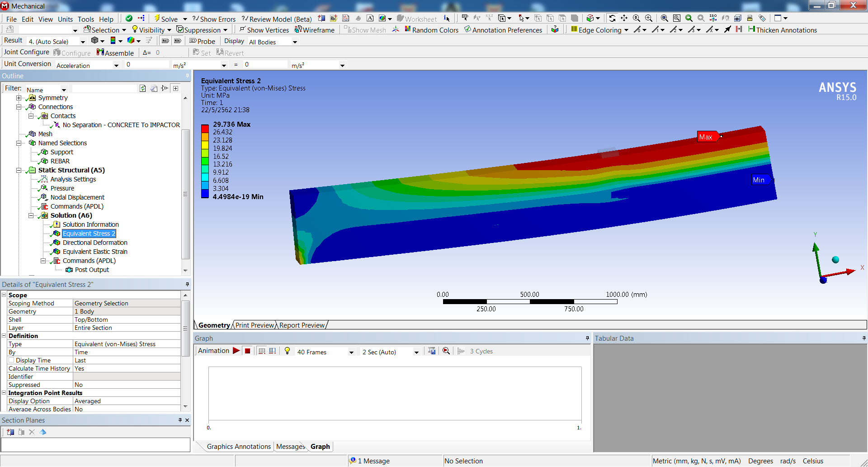Collapse the Definition section in Details

4,335
